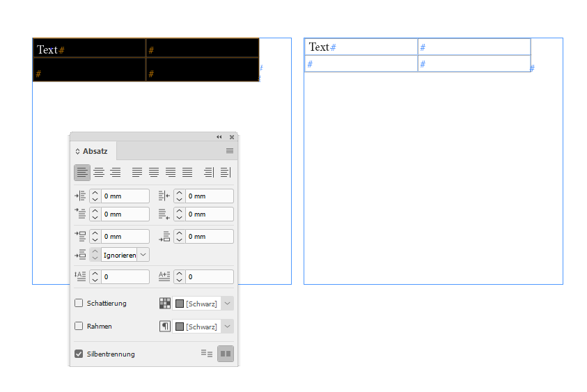Click align away from spine icon
This screenshot has width=587, height=392.
pyautogui.click(x=226, y=173)
